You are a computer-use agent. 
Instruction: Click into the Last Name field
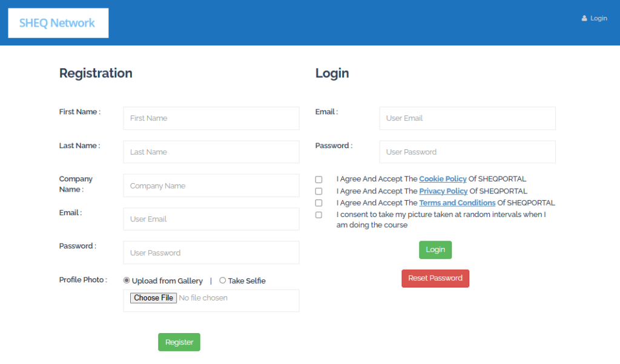click(211, 152)
